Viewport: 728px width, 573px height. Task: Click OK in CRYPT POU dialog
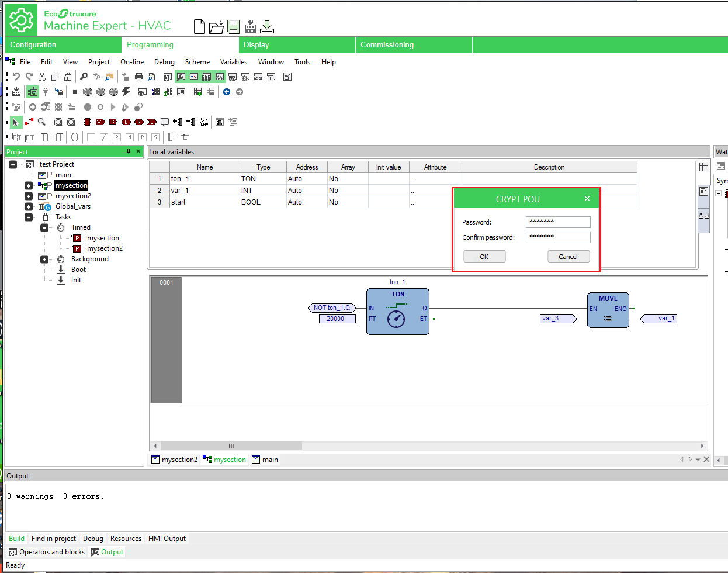[x=484, y=257]
